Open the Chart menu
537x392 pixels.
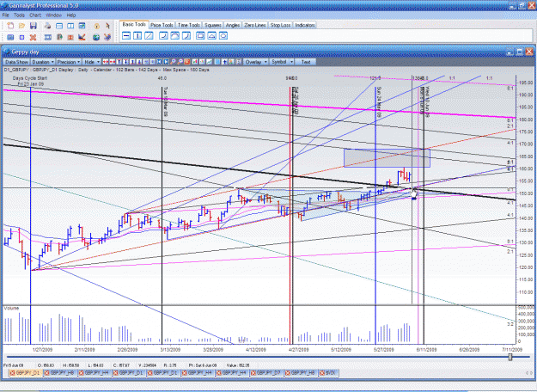point(35,15)
